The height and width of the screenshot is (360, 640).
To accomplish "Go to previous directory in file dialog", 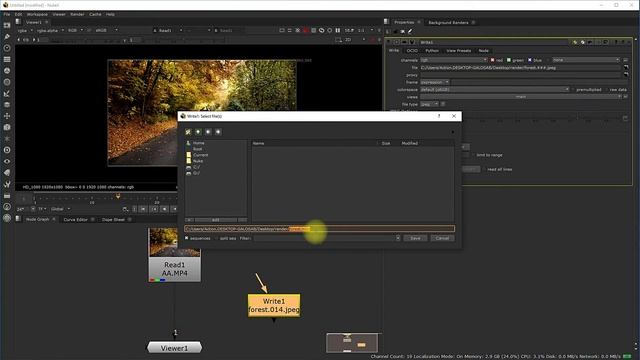I will coord(208,132).
